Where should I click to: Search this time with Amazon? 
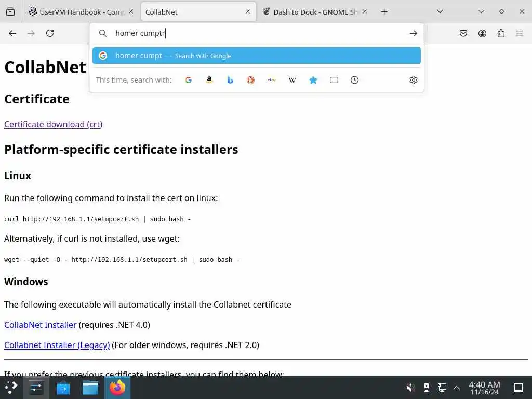tap(209, 80)
